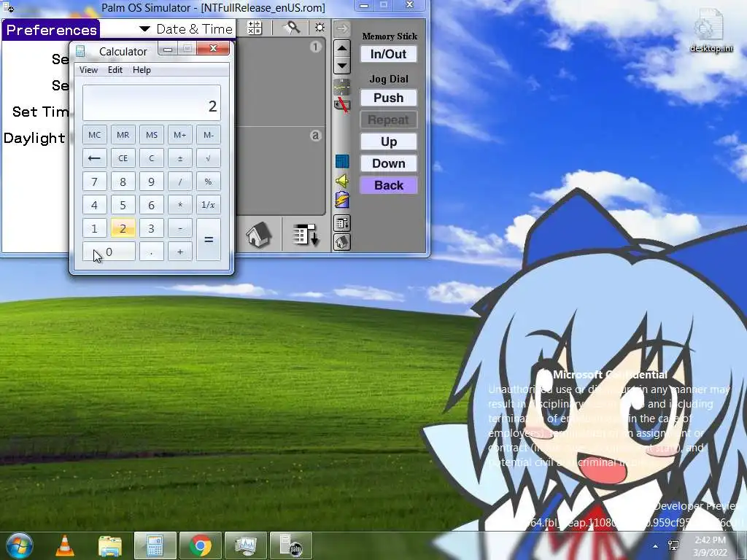Tap the Palm calculator silkscreen icon
The height and width of the screenshot is (560, 747).
255,28
